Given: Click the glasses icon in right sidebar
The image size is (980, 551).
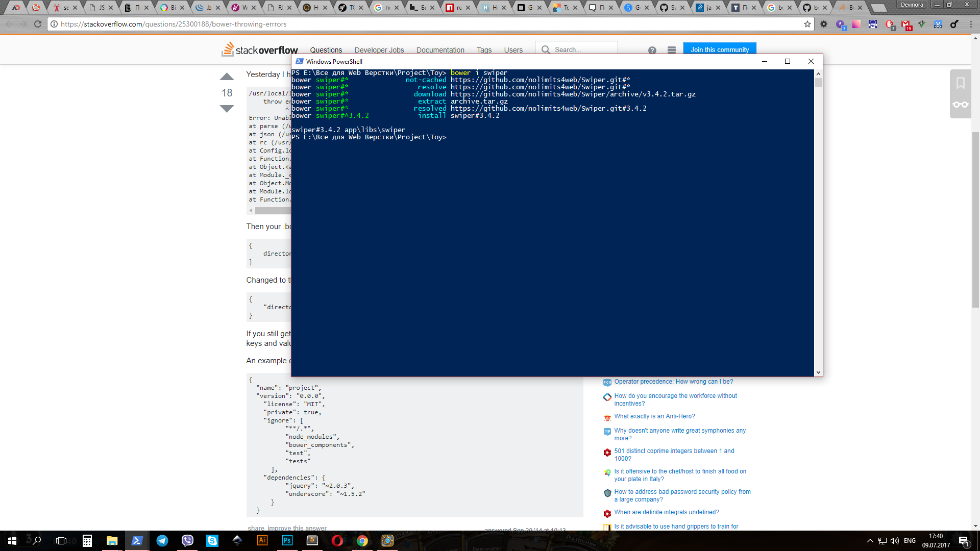Looking at the screenshot, I should click(960, 105).
